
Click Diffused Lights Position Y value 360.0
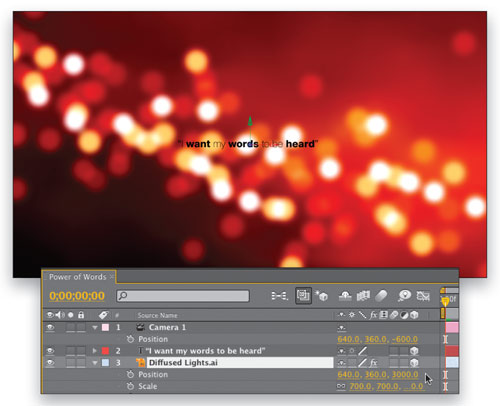click(x=376, y=375)
